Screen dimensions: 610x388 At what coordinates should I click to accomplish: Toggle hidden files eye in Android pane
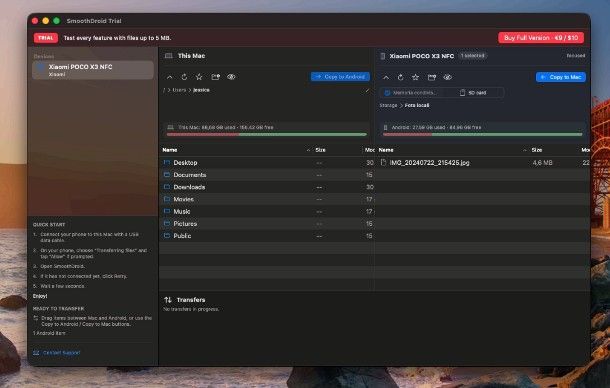[448, 77]
